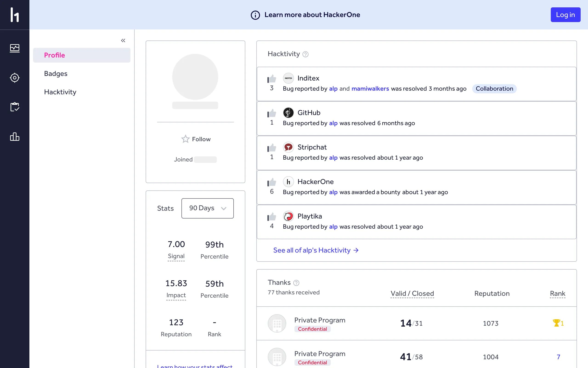The image size is (588, 368).
Task: Click the 41/58 valid closed value
Action: (x=411, y=357)
